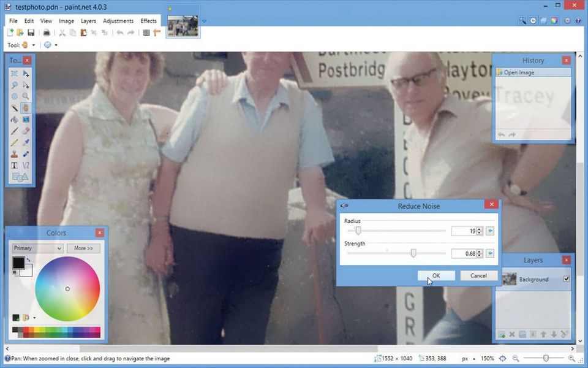The height and width of the screenshot is (368, 588).
Task: Click the Print icon in toolbar
Action: 47,33
